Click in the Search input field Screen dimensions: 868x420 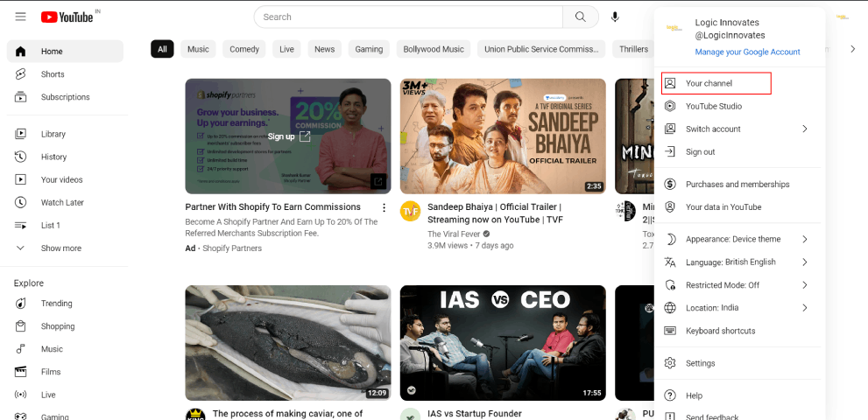click(408, 17)
